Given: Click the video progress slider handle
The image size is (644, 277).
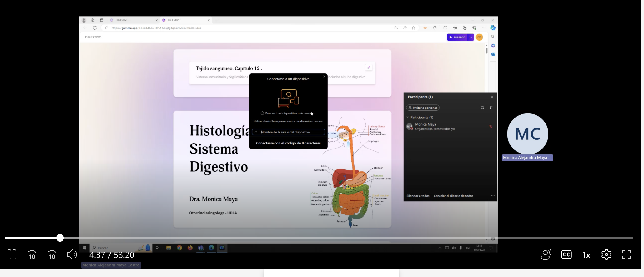Looking at the screenshot, I should click(x=60, y=238).
